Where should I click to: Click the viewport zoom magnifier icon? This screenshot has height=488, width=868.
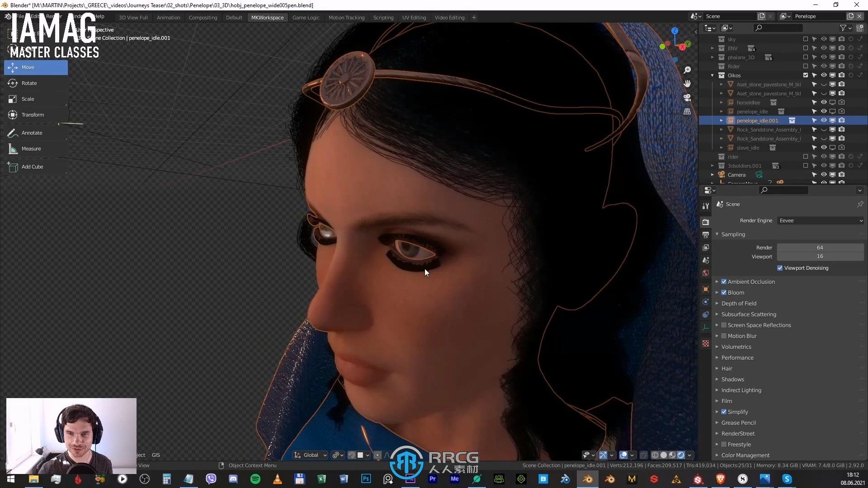click(687, 70)
